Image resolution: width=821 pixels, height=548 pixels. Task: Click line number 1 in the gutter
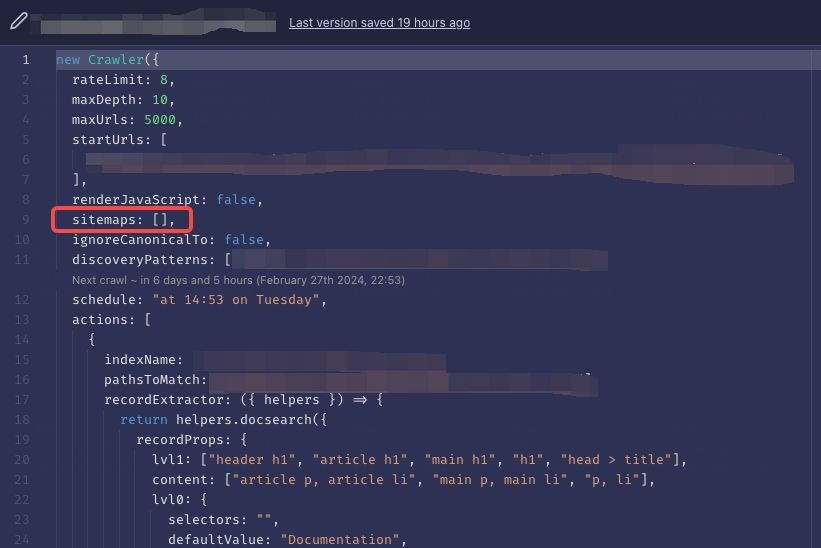25,60
